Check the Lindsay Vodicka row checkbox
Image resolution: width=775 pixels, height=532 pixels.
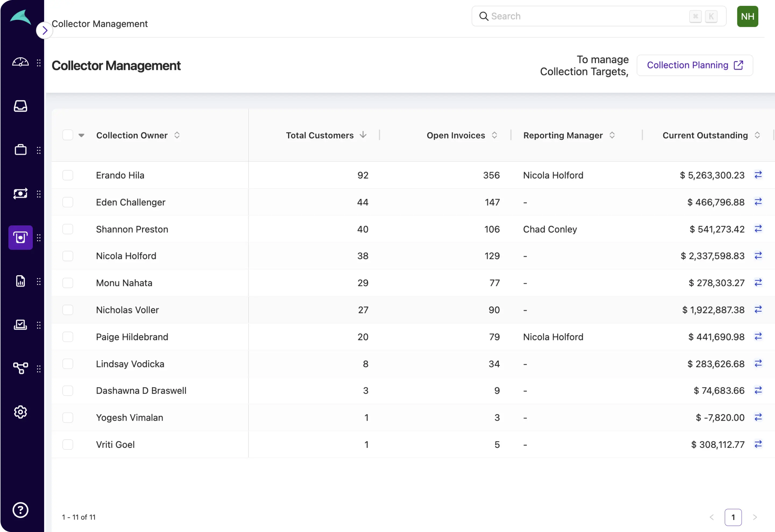pyautogui.click(x=68, y=364)
